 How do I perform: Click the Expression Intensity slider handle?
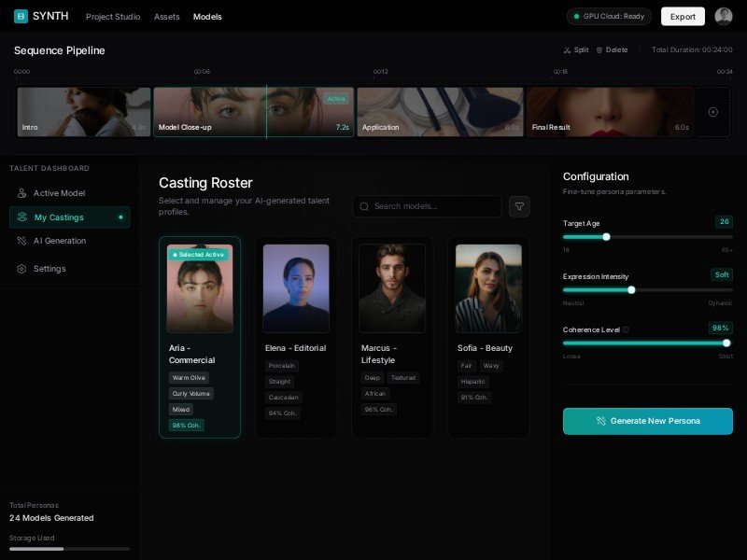631,289
